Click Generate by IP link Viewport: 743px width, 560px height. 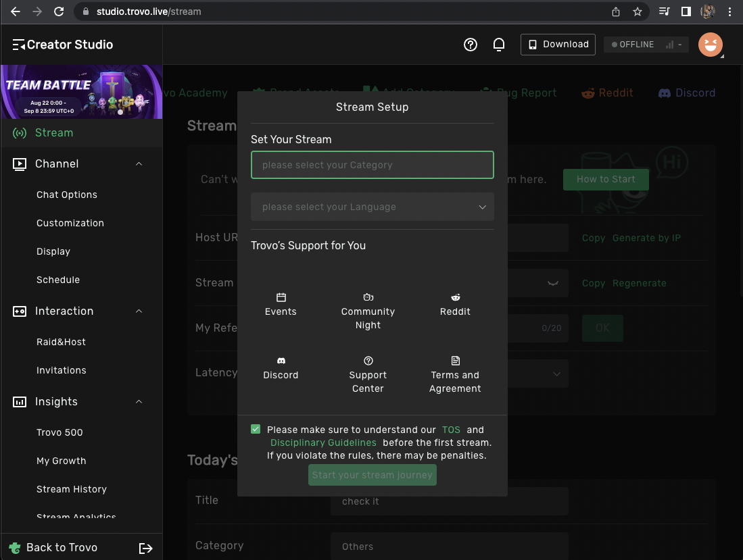646,238
